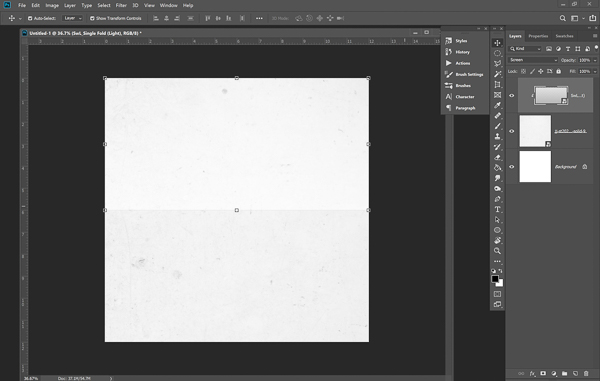Select the Hand tool
The width and height of the screenshot is (600, 381).
click(497, 241)
